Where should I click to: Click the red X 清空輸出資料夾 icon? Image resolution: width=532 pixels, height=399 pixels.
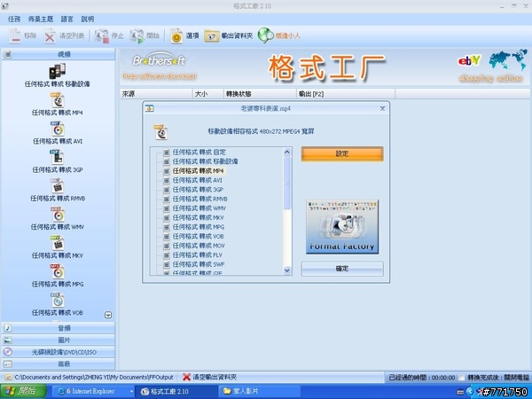pyautogui.click(x=186, y=377)
